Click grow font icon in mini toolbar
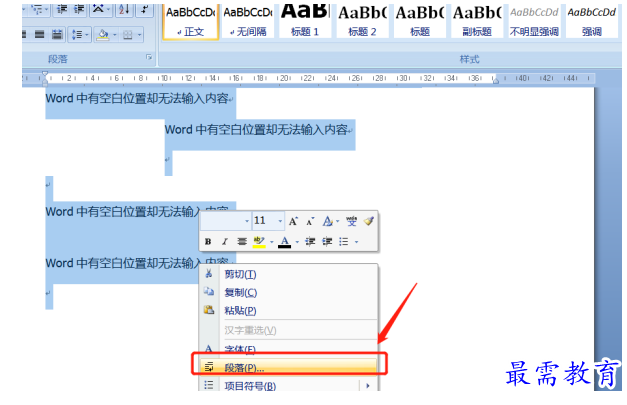Screen dimensions: 627x405 tap(293, 221)
